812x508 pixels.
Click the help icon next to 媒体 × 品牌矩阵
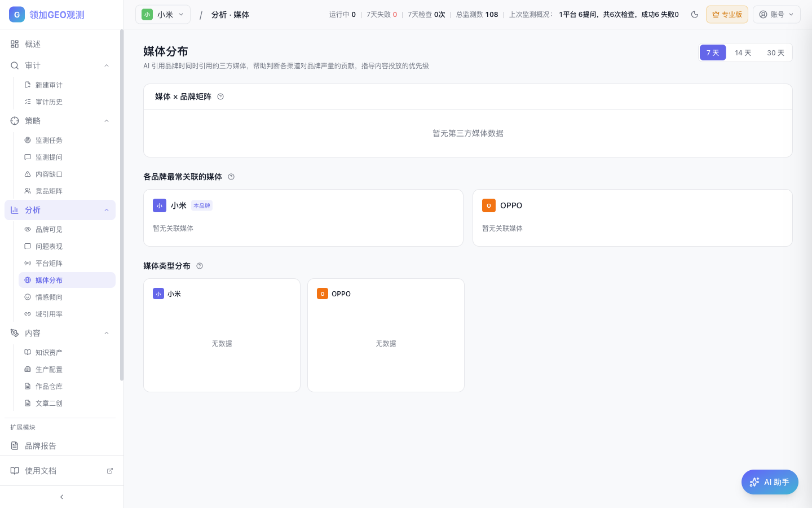[220, 97]
